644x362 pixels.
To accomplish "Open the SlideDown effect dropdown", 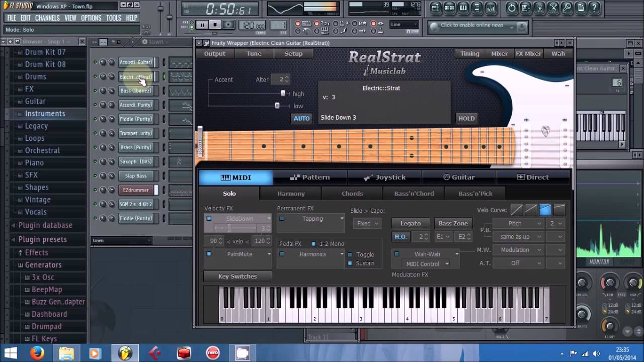I will pos(269,219).
